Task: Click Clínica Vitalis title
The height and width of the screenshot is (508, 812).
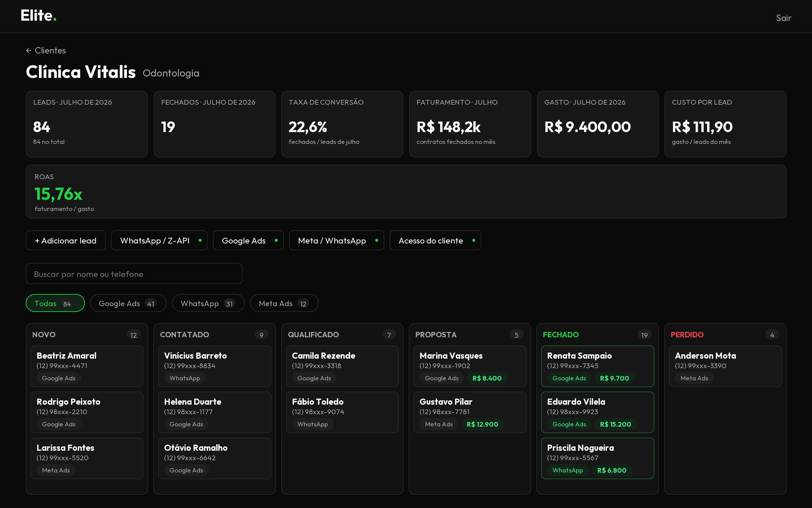Action: click(x=81, y=72)
